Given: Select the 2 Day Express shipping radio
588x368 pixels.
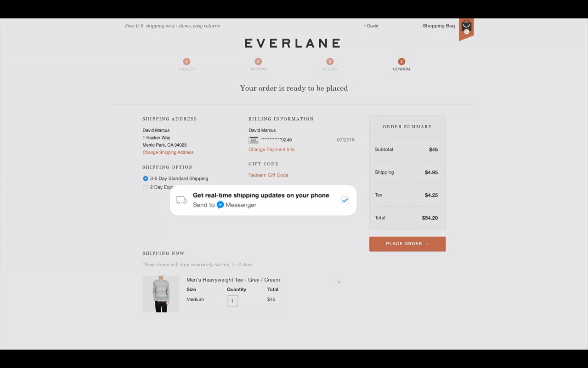Looking at the screenshot, I should 146,187.
